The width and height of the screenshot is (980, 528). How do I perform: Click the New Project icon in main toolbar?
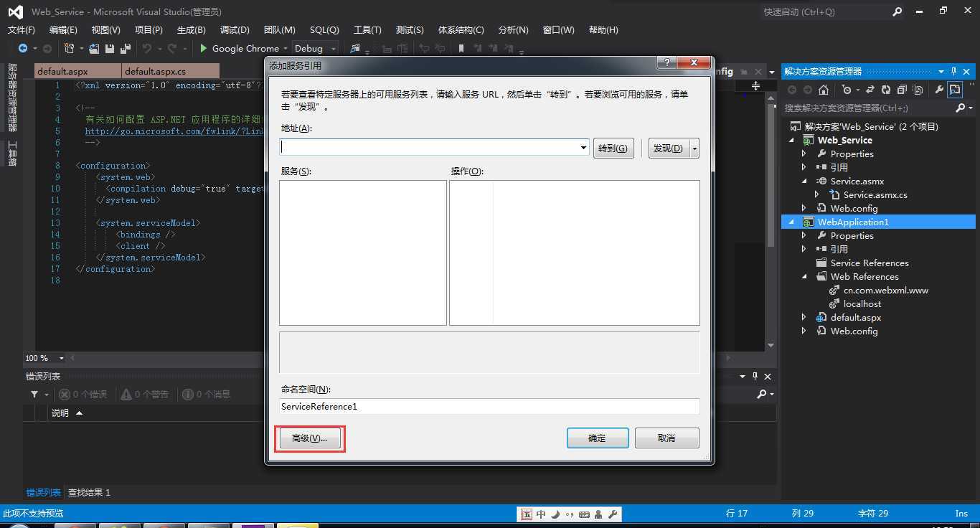point(70,48)
